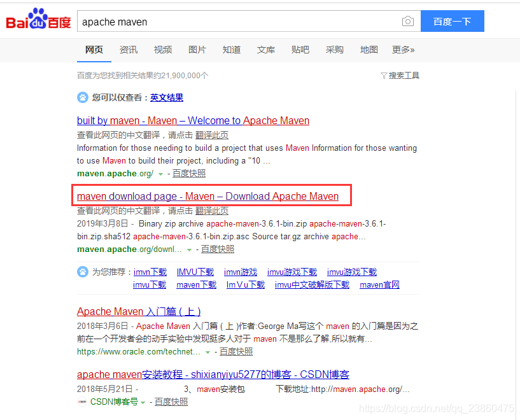Click recommended search imvn下载
This screenshot has height=420, width=520.
point(150,272)
